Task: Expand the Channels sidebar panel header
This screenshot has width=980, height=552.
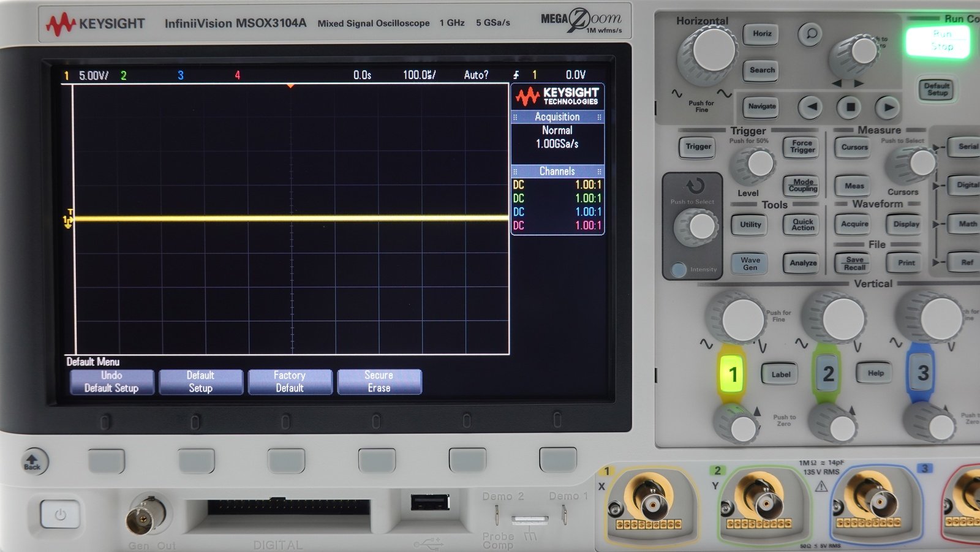Action: tap(557, 171)
